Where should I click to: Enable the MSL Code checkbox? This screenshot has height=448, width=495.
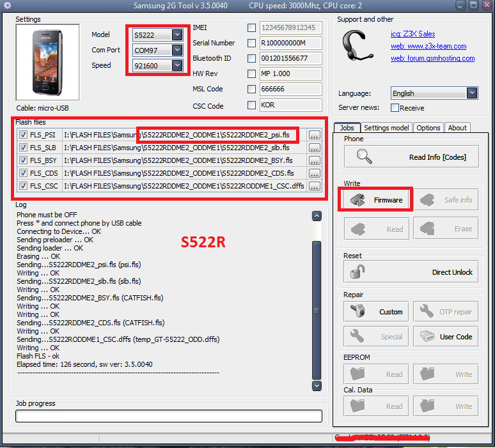click(x=251, y=89)
